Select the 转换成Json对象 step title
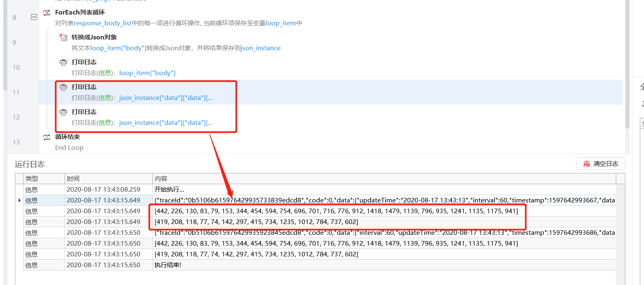The width and height of the screenshot is (644, 285). tap(94, 37)
